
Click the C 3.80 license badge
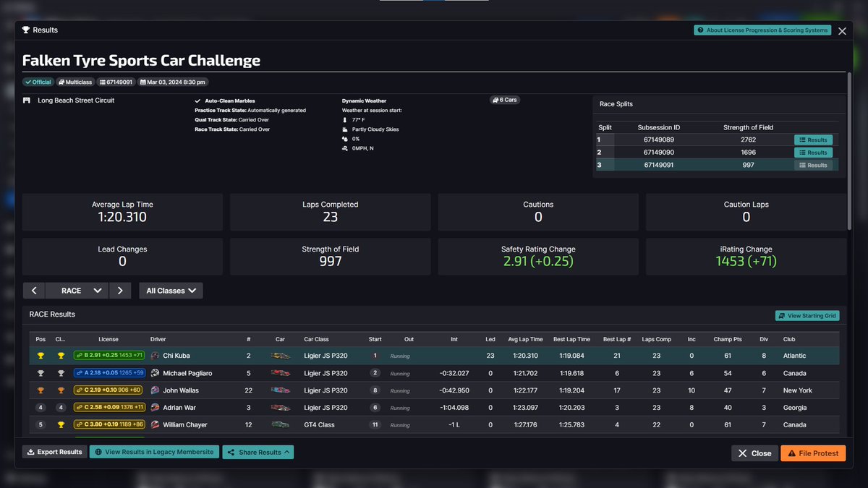(x=109, y=425)
